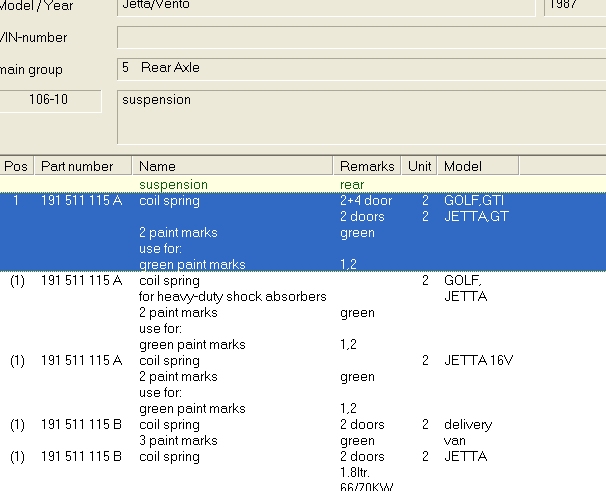This screenshot has height=491, width=606.
Task: Click the 106-10 illustration number box
Action: click(50, 100)
